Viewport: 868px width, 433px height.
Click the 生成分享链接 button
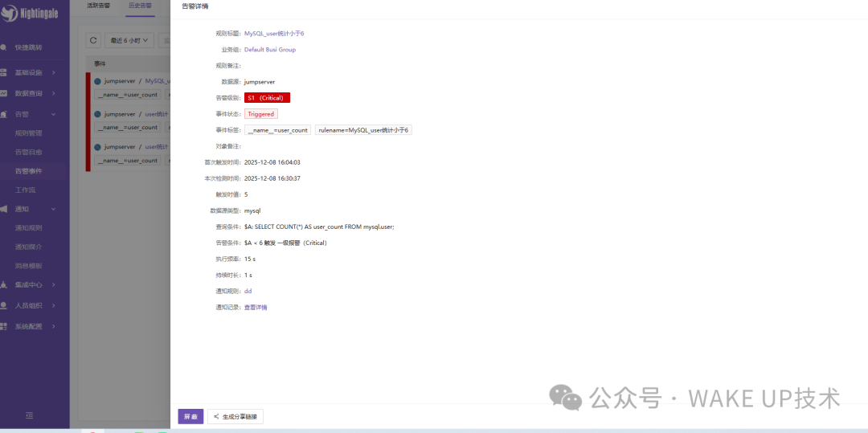click(x=235, y=416)
